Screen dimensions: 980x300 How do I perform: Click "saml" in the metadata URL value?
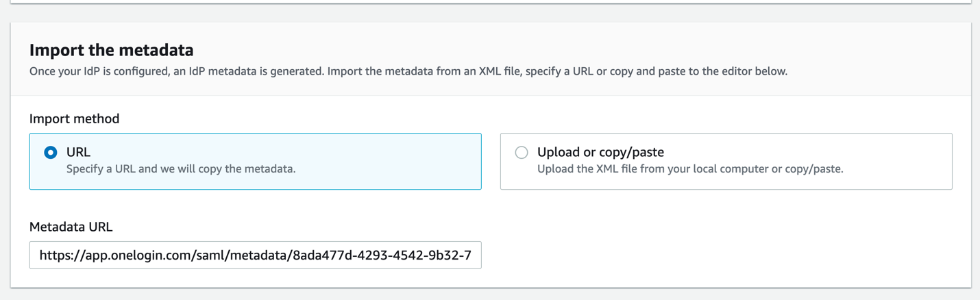click(x=212, y=255)
